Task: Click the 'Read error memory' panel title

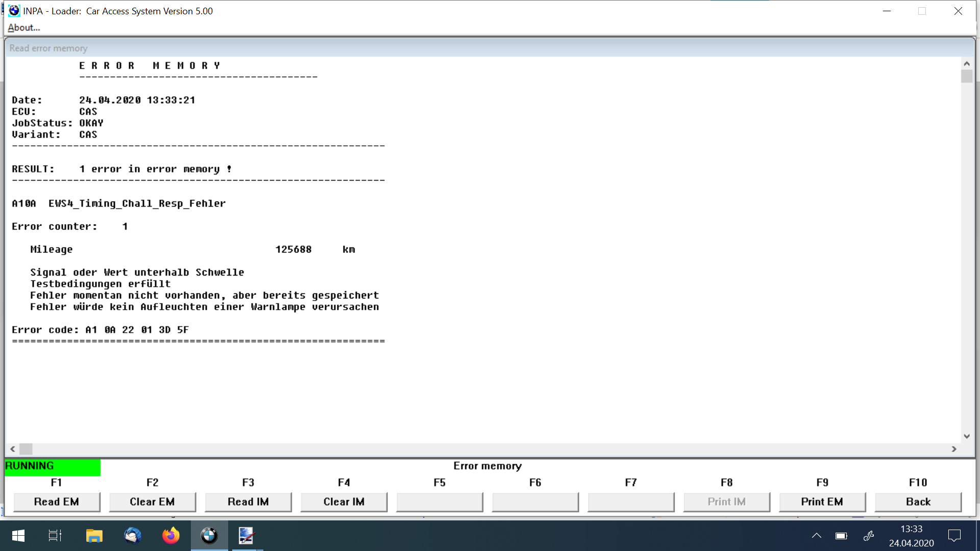Action: click(x=48, y=48)
